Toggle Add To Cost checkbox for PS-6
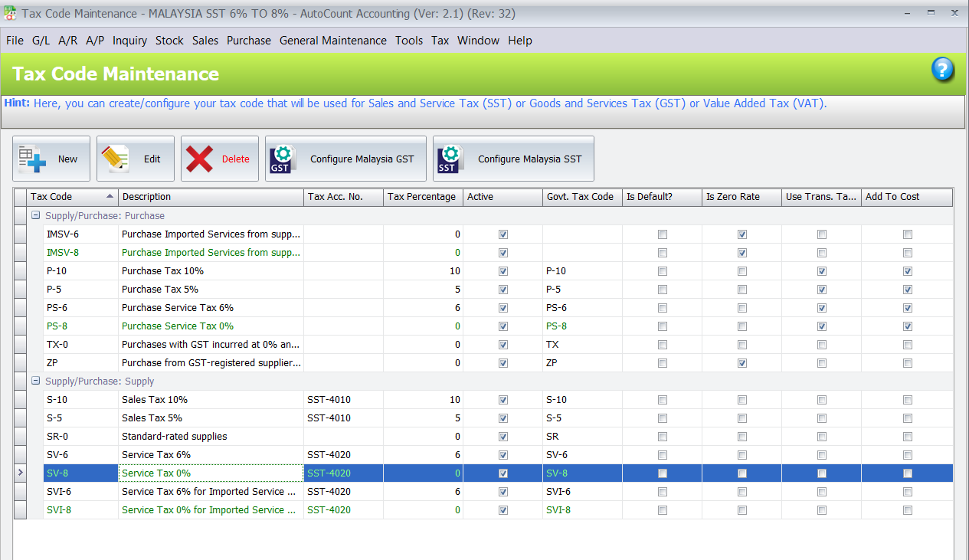Screen dimensions: 969x560 point(908,308)
